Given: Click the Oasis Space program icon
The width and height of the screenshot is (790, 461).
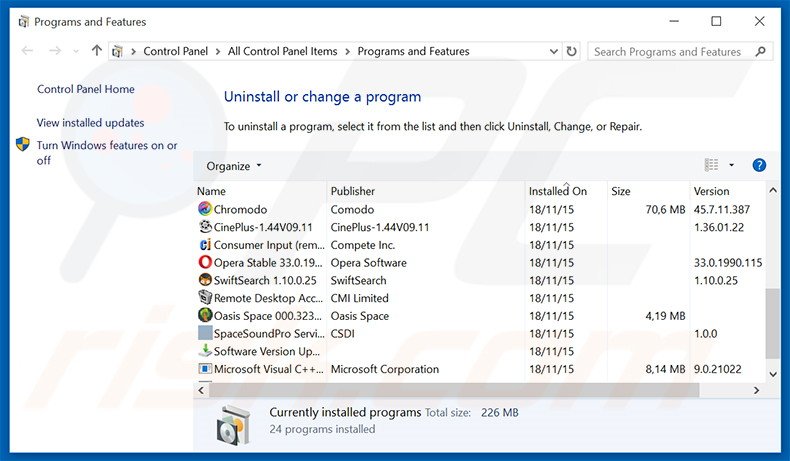Looking at the screenshot, I should (205, 315).
